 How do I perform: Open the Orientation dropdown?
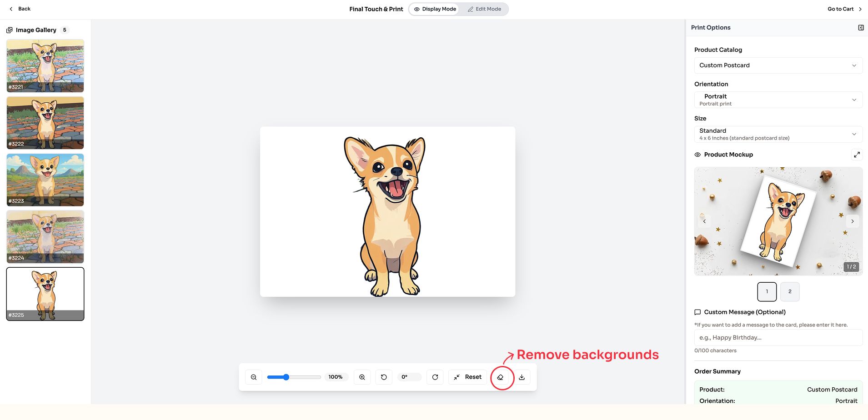pos(778,100)
